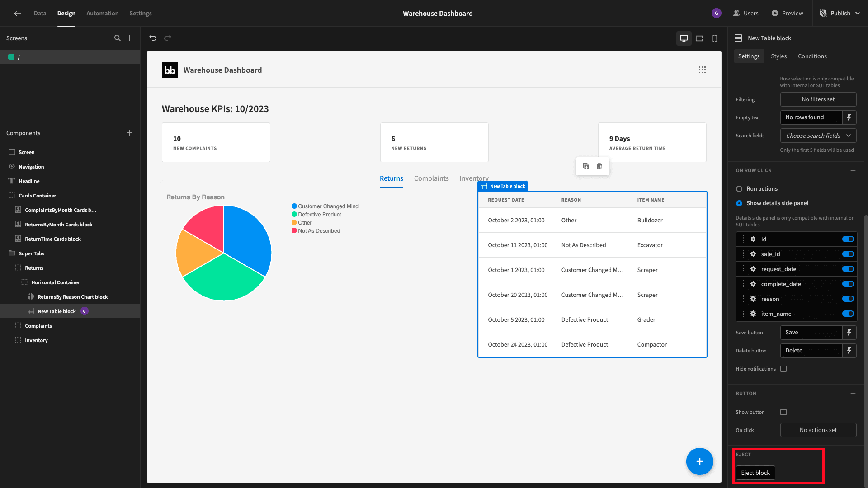Click the Delete button lightning binding icon
Viewport: 868px width, 488px height.
849,351
